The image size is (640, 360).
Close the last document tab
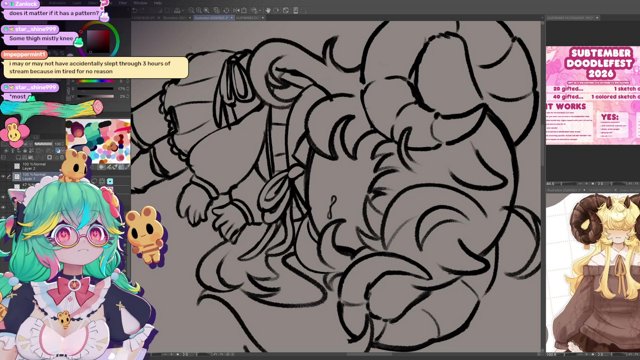263,18
